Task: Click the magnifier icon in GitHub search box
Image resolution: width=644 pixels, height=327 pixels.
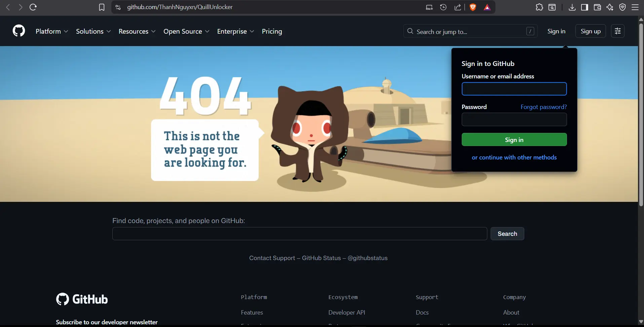Action: pyautogui.click(x=410, y=31)
